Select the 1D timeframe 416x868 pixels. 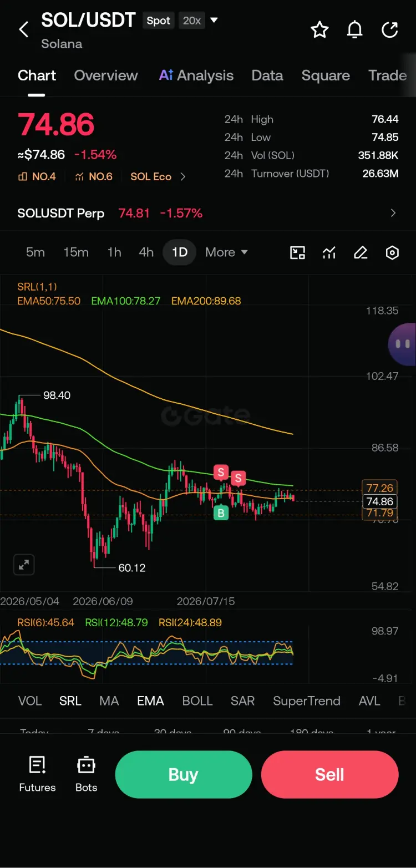pyautogui.click(x=180, y=252)
